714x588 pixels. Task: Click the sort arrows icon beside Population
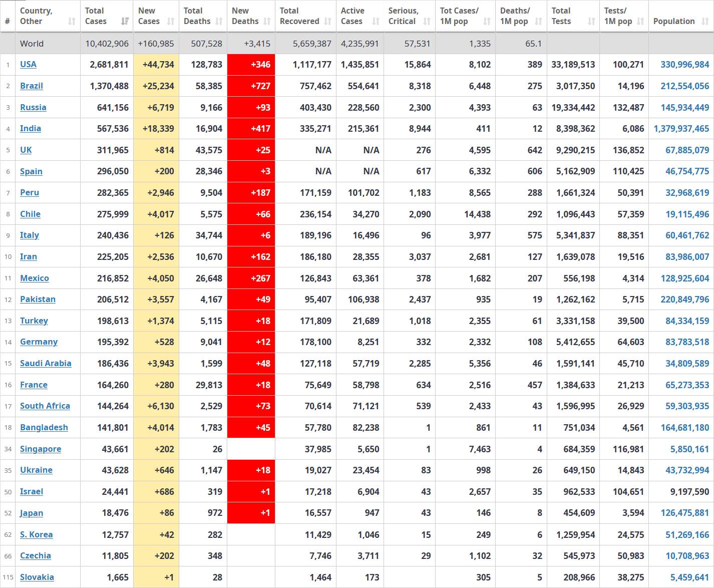705,22
